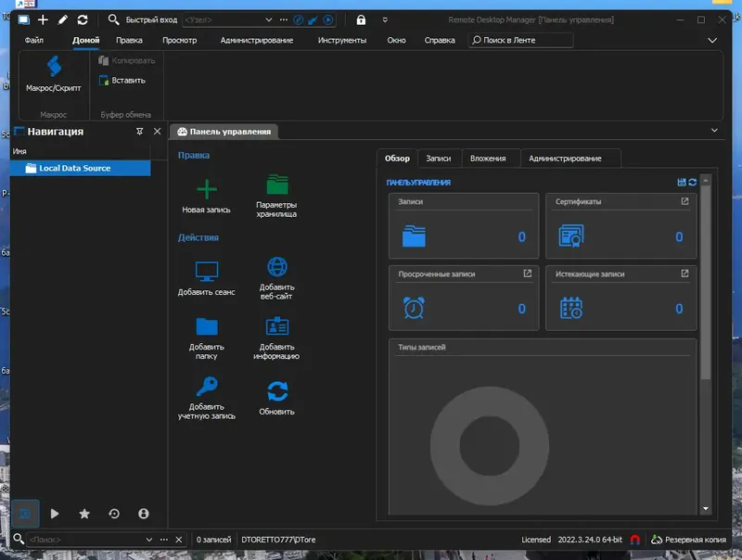This screenshot has height=560, width=742.
Task: Expand the Быстрый вход host dropdown
Action: pos(270,19)
